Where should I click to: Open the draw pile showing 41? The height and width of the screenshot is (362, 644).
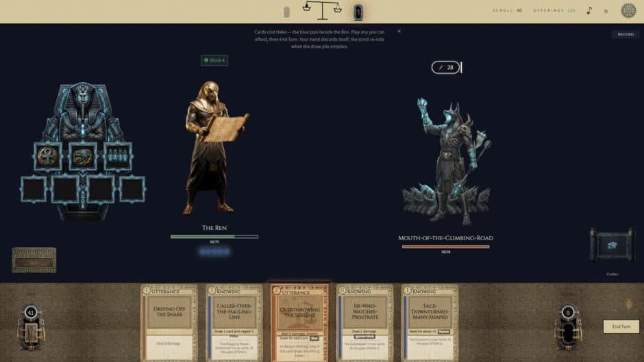[x=31, y=328]
